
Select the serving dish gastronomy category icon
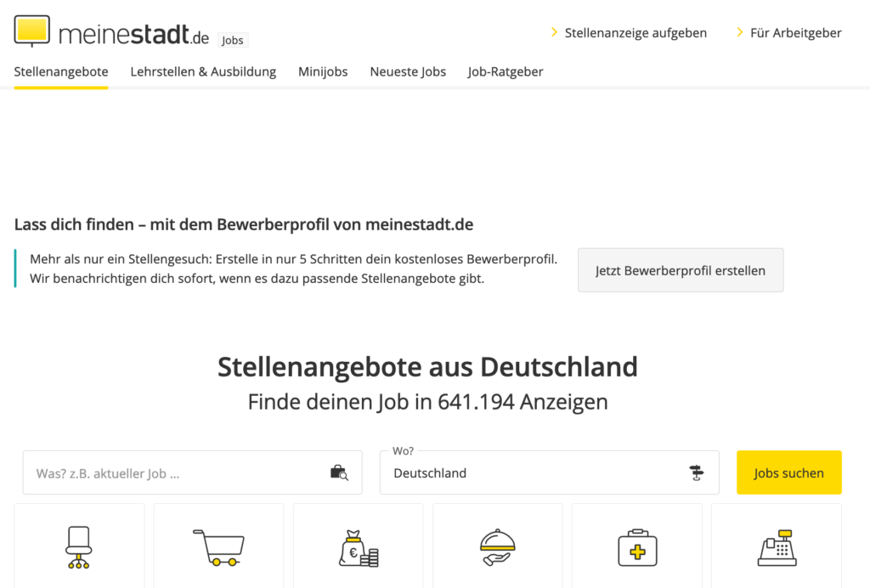pyautogui.click(x=497, y=547)
